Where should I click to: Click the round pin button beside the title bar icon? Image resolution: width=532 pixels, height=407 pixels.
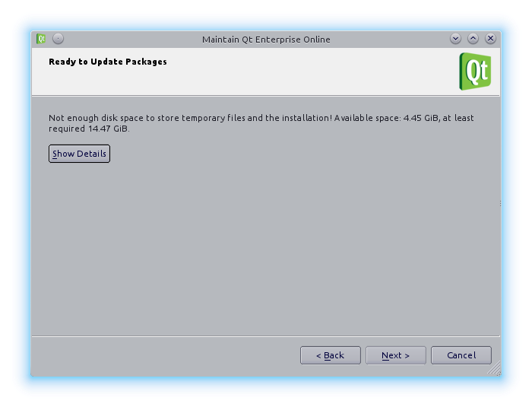[58, 39]
